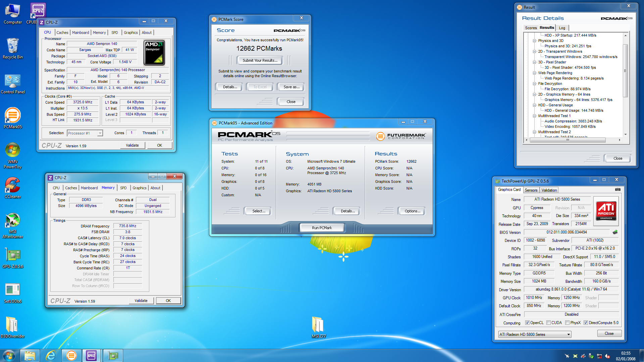Launch the PCMark05 desktop shortcut
Viewport: 644px width, 362px height.
(x=13, y=118)
